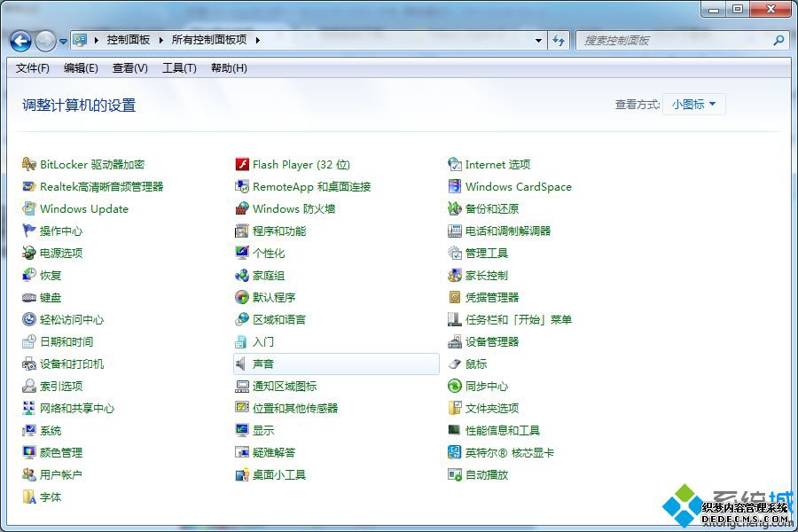Go back with the Back arrow button
The height and width of the screenshot is (532, 798).
click(21, 41)
